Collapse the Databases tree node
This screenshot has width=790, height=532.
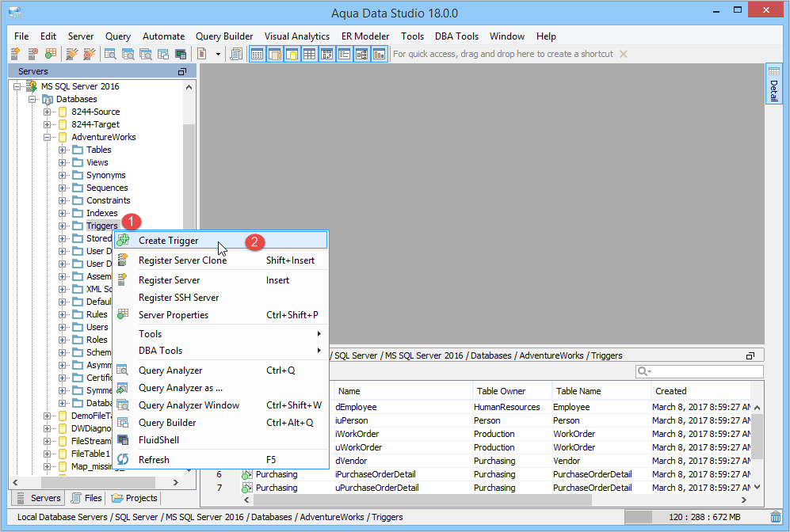[x=32, y=99]
